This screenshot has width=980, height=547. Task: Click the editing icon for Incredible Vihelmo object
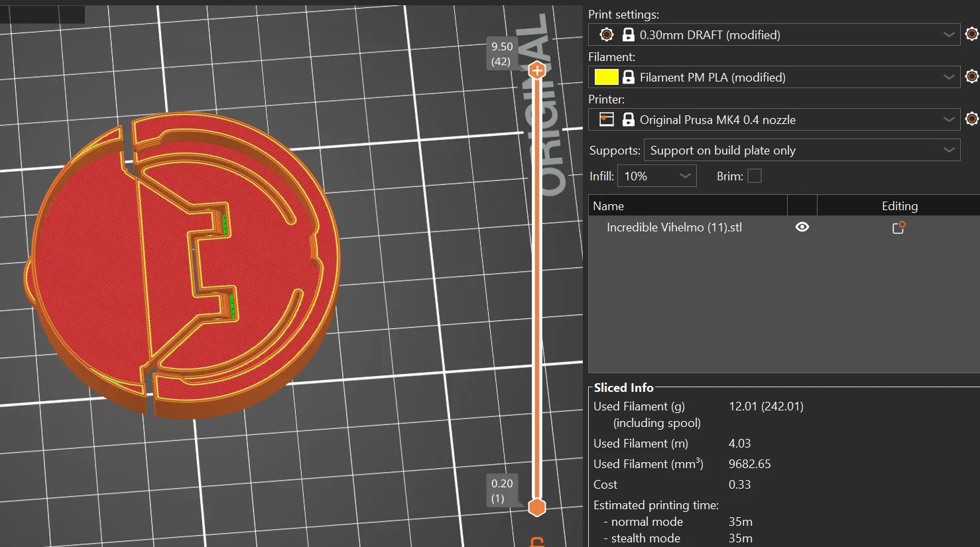(x=899, y=227)
